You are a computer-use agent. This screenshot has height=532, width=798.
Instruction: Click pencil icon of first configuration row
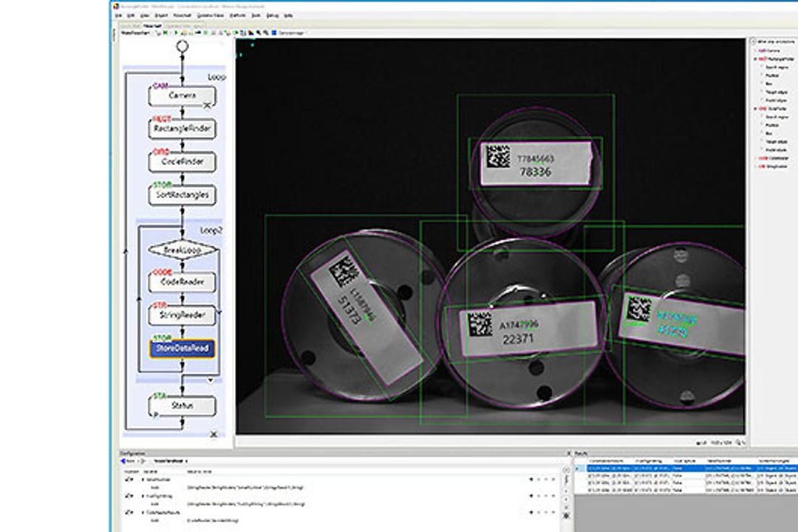129,479
